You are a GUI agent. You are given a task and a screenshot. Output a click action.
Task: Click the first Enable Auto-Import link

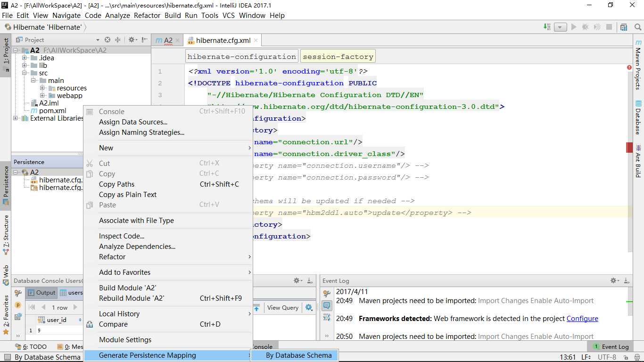[x=562, y=301]
